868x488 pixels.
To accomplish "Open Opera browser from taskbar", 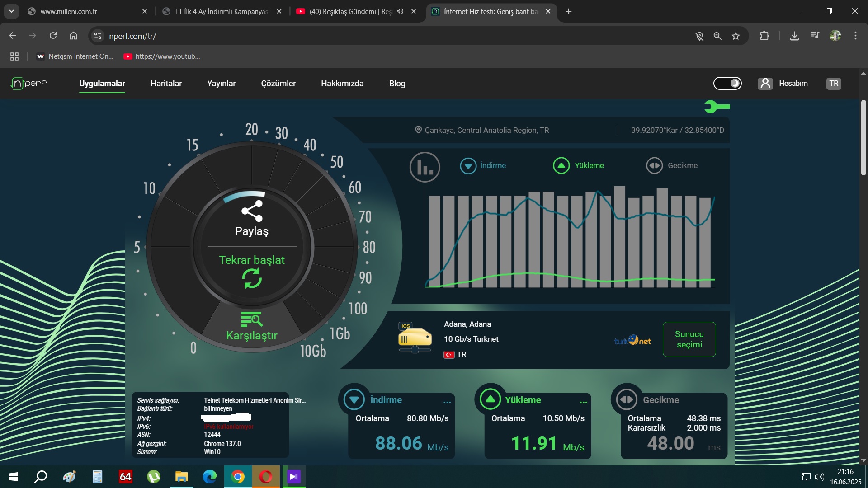I will (266, 477).
